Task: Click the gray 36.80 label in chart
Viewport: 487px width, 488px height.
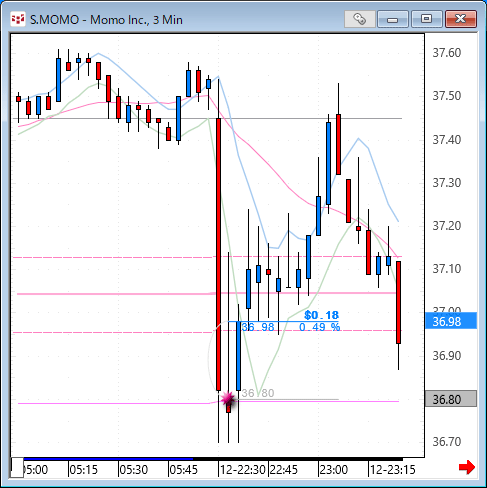Action: coord(258,393)
